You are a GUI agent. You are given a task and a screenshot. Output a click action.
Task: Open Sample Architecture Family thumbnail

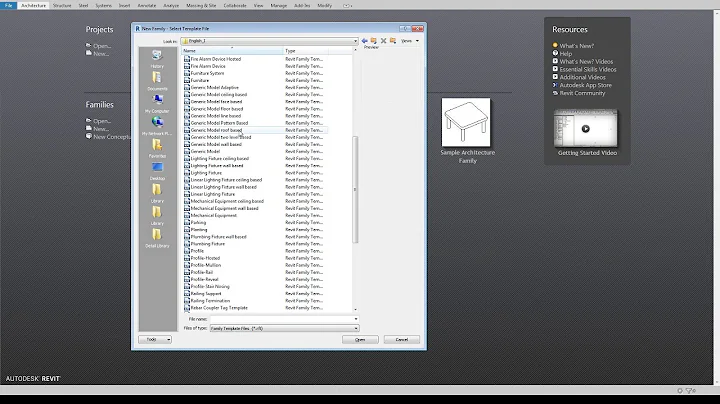(466, 122)
